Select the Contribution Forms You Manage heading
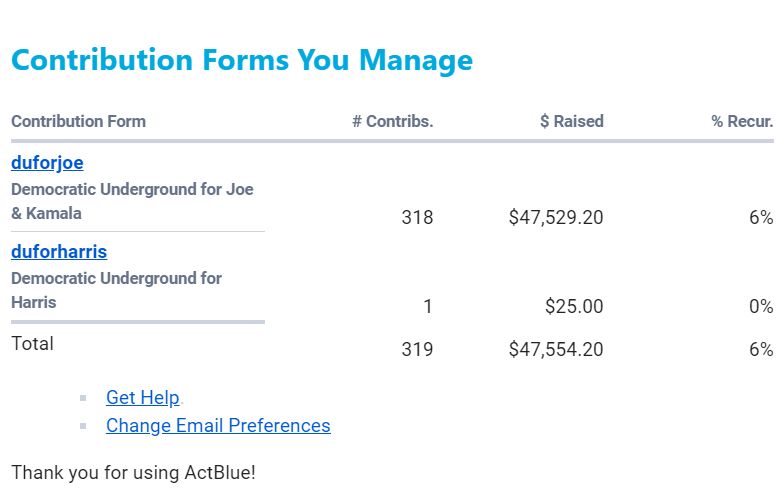 tap(241, 60)
